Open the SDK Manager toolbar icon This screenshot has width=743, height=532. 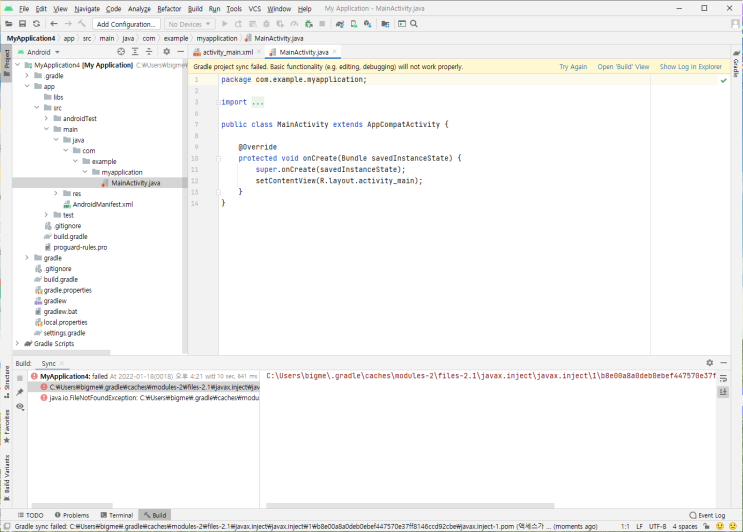(x=368, y=24)
